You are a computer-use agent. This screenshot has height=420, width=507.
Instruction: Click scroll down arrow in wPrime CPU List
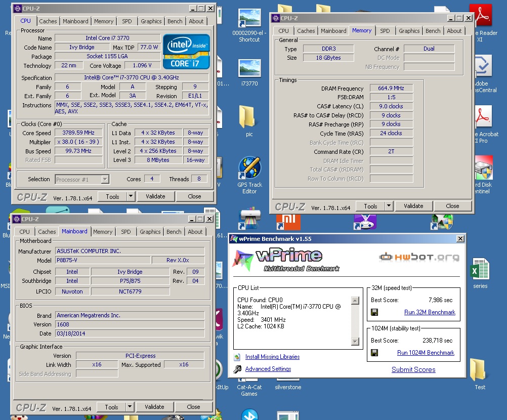click(355, 342)
